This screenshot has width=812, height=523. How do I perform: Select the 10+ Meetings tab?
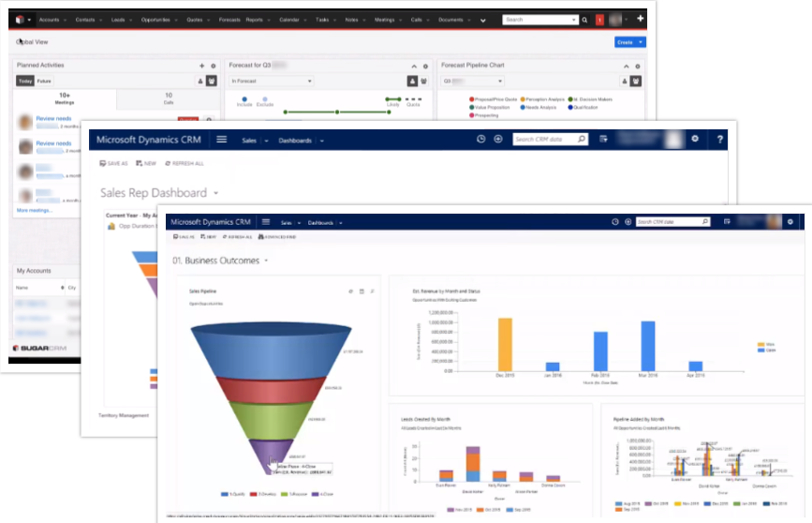coord(65,98)
